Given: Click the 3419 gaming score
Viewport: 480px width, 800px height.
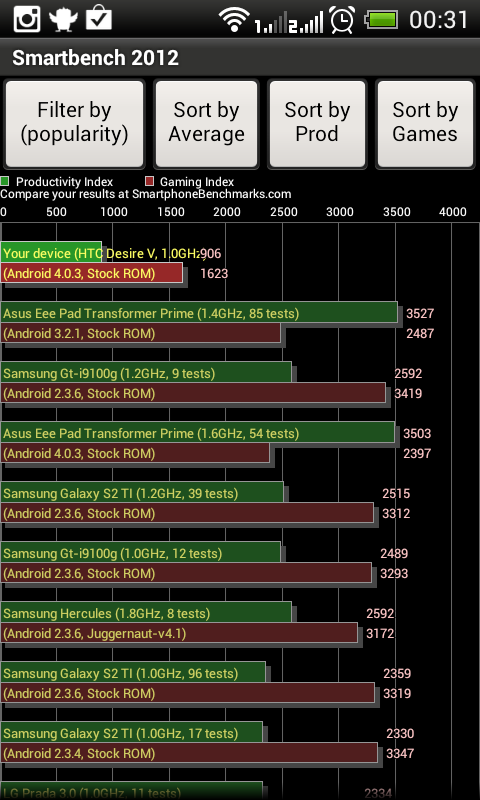Looking at the screenshot, I should tap(408, 393).
